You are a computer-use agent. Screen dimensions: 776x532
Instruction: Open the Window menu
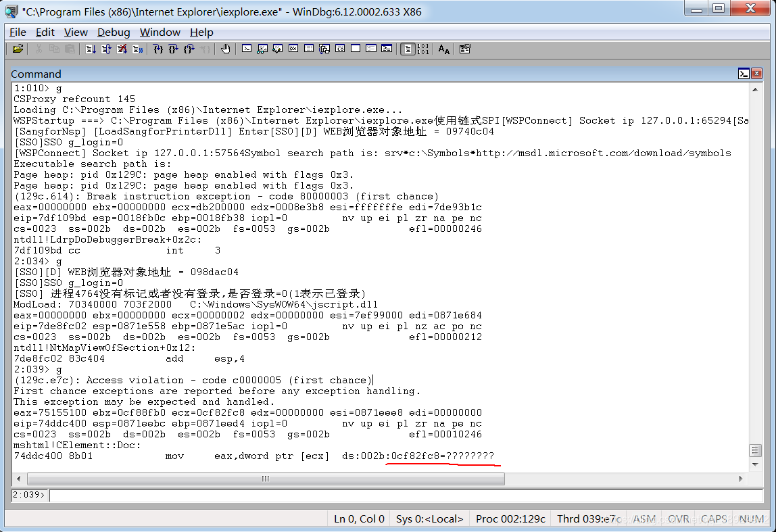(x=160, y=32)
